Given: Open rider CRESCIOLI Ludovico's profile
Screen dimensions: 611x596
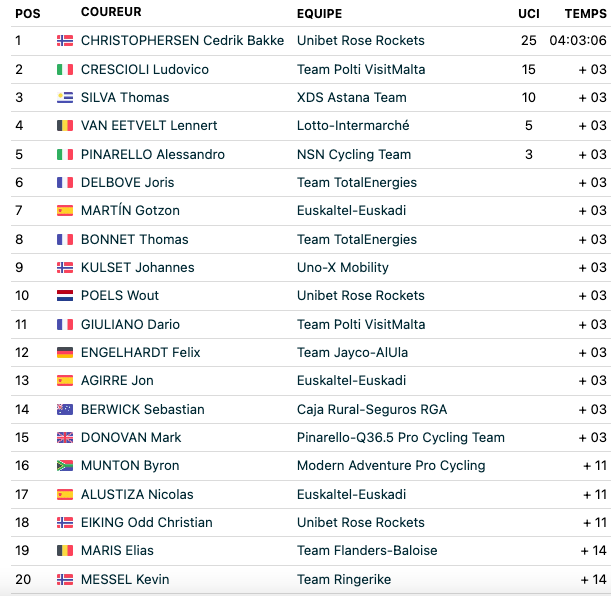Looking at the screenshot, I should click(x=145, y=69).
